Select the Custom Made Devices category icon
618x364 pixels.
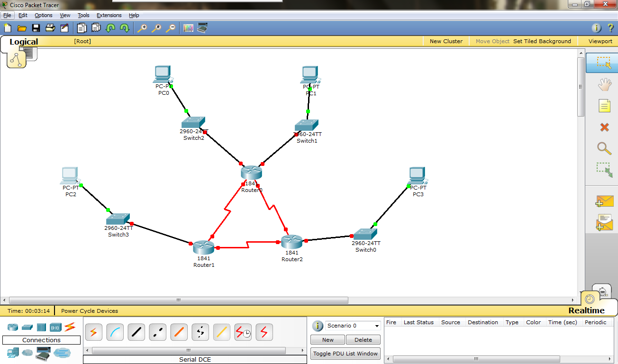(44, 353)
